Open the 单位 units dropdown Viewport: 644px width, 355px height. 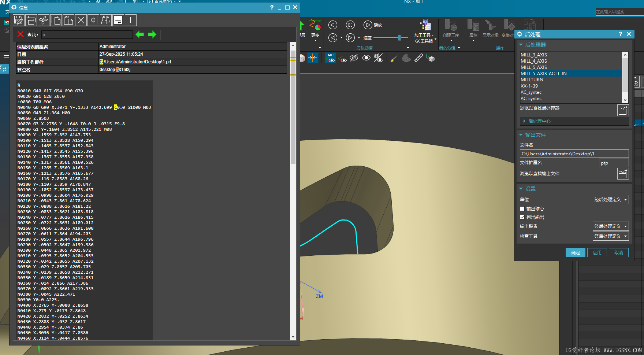click(x=610, y=200)
